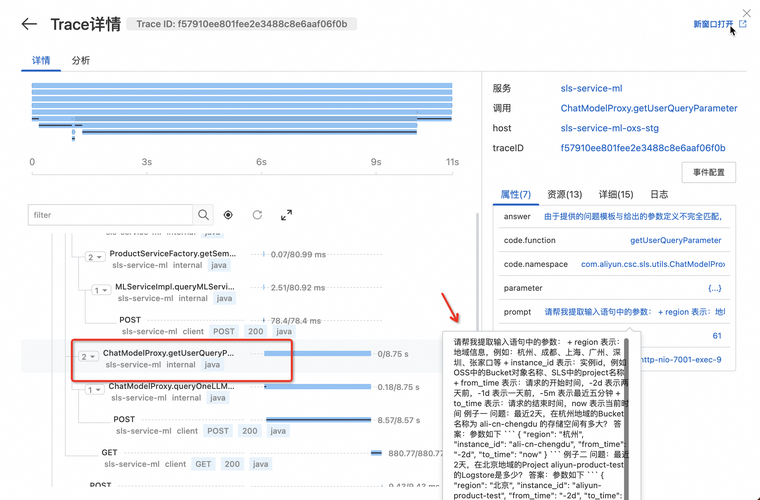
Task: Click the attribute value 61
Action: (x=717, y=336)
